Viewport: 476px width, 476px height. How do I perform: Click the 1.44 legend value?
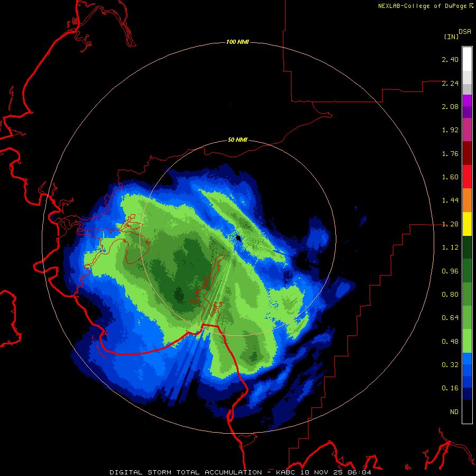click(450, 200)
